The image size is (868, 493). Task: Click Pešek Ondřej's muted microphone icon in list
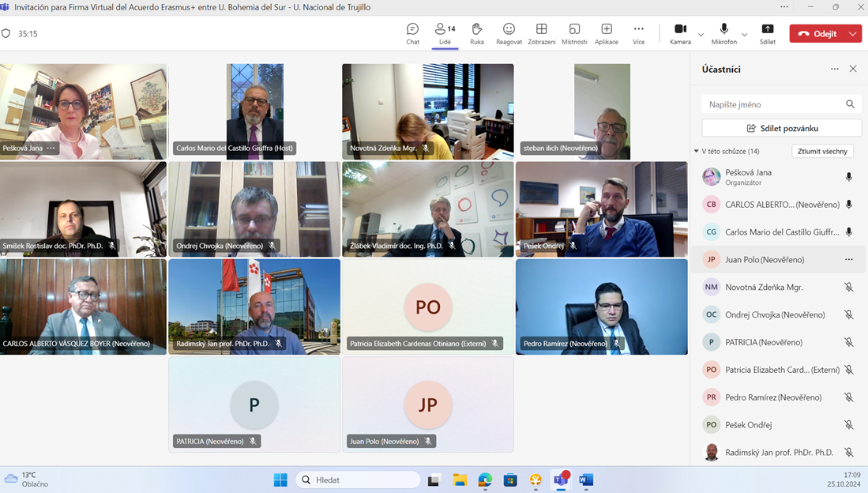848,425
